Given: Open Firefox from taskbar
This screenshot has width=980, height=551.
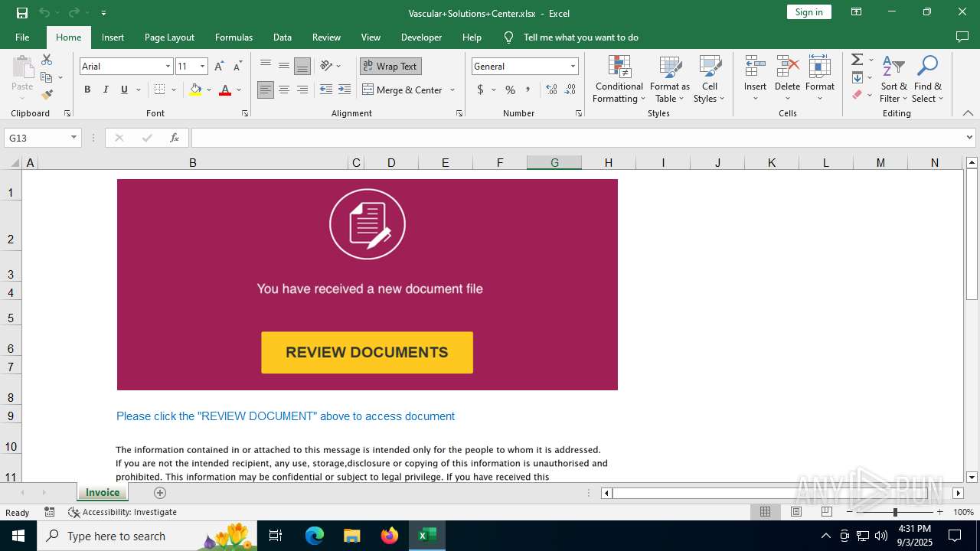Looking at the screenshot, I should [390, 536].
